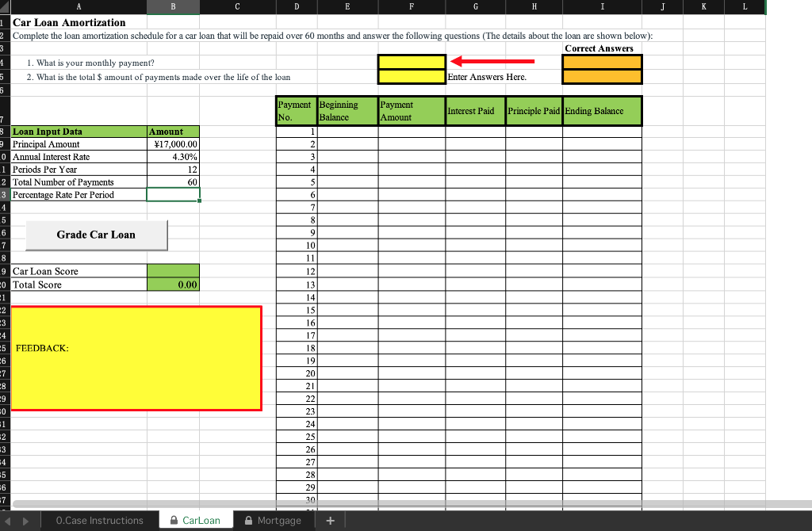Select column header B

(x=173, y=6)
